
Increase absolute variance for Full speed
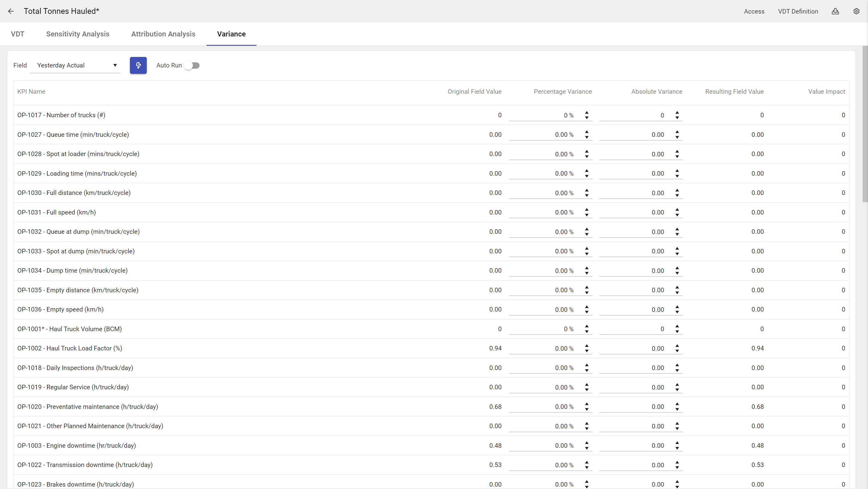point(677,210)
